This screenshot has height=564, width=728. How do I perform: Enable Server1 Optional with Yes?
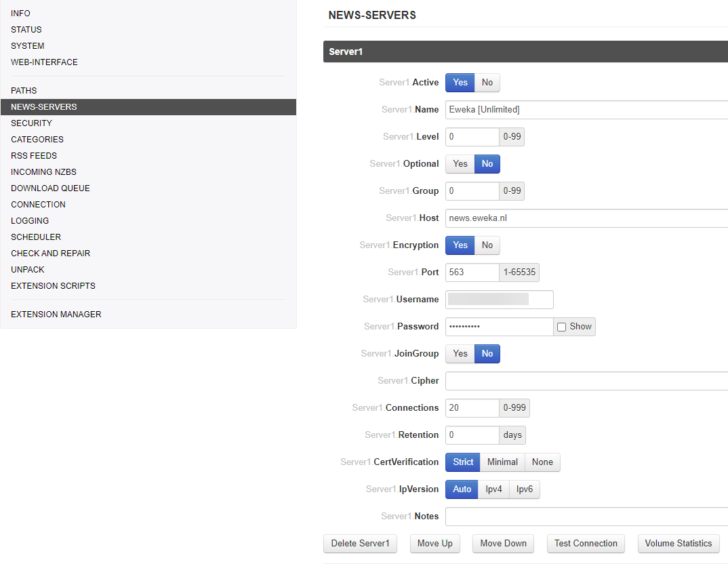460,164
